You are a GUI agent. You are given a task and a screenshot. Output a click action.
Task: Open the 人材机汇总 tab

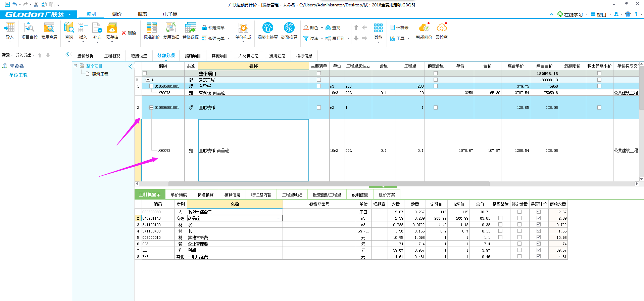[248, 56]
